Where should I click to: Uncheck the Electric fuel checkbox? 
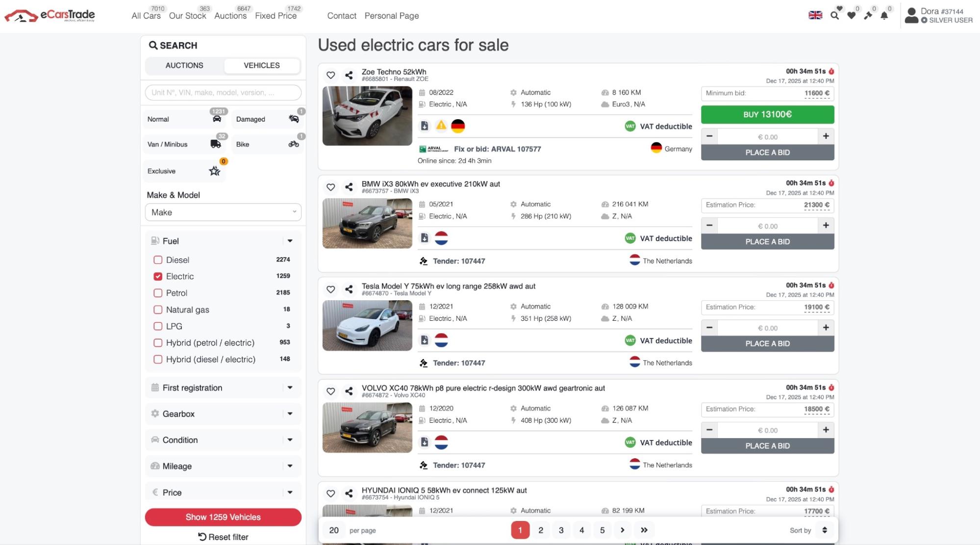click(158, 277)
